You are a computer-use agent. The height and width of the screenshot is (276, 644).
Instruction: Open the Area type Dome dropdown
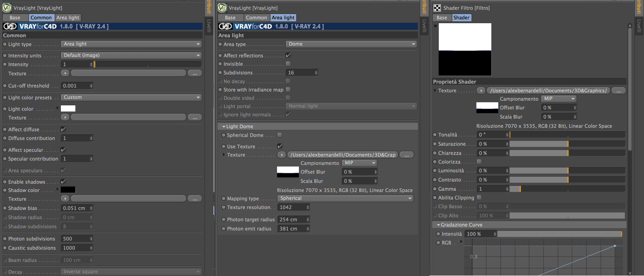pyautogui.click(x=351, y=44)
